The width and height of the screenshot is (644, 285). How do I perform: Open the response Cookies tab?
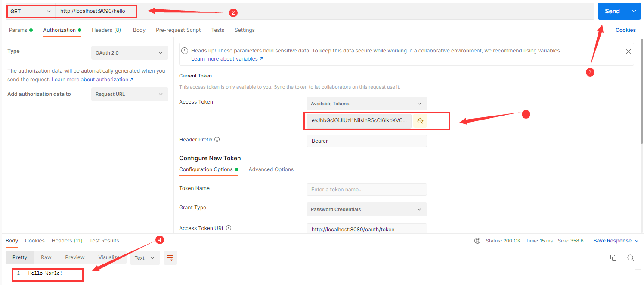click(x=35, y=241)
